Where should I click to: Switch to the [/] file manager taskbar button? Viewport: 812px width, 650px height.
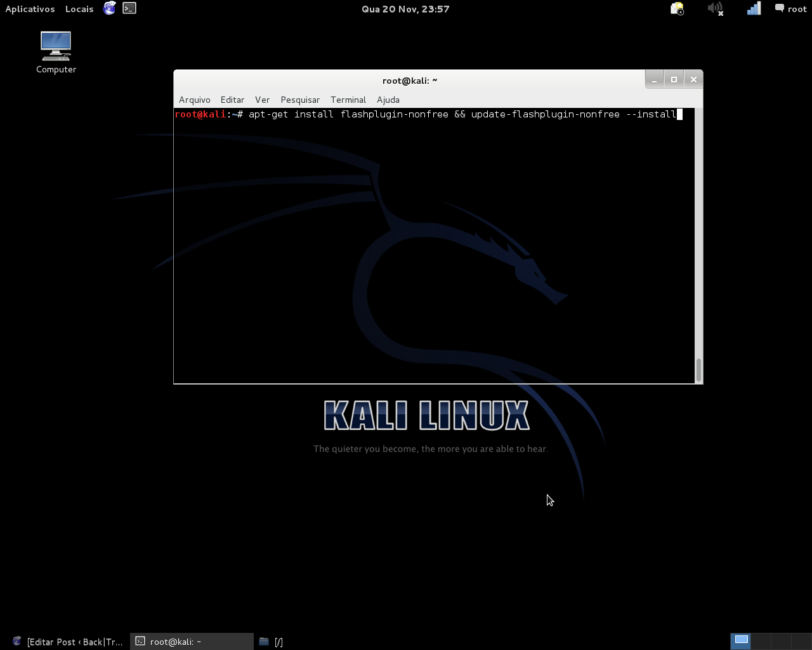tap(272, 642)
